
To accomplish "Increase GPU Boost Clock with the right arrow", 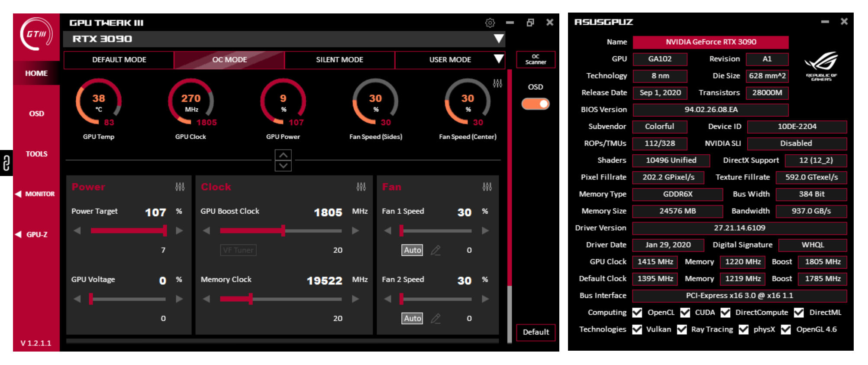I will (355, 231).
